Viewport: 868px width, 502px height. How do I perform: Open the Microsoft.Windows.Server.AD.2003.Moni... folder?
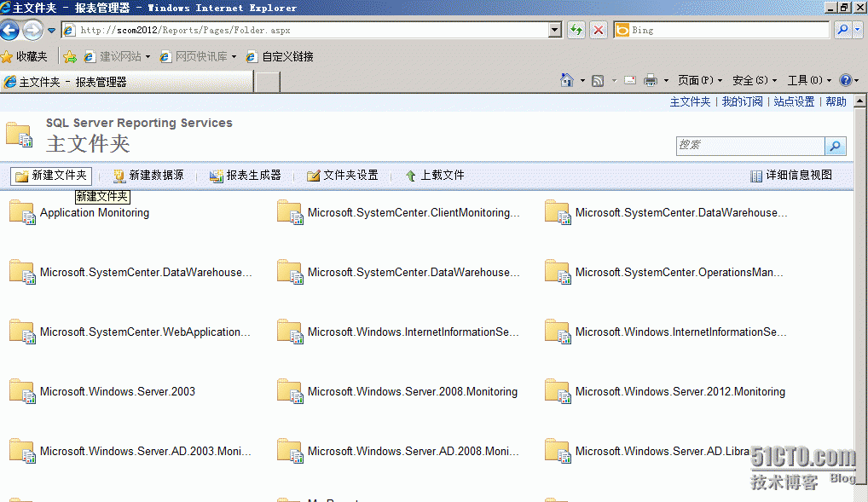pos(146,452)
